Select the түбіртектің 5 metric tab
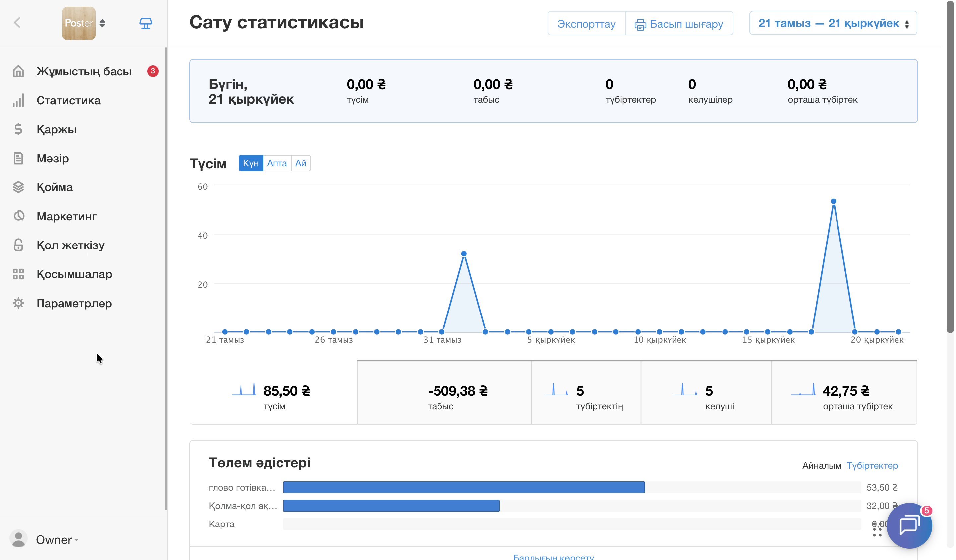Screen dimensions: 956x560 (586, 392)
